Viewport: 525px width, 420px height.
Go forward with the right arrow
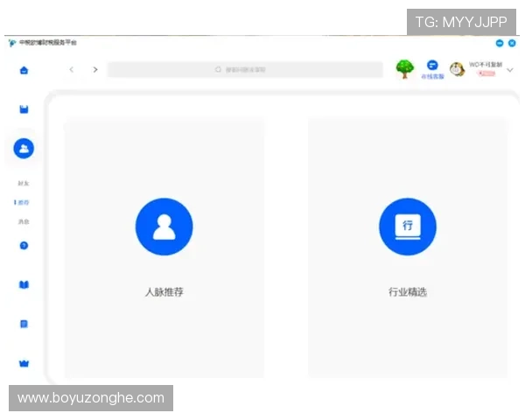pos(95,70)
